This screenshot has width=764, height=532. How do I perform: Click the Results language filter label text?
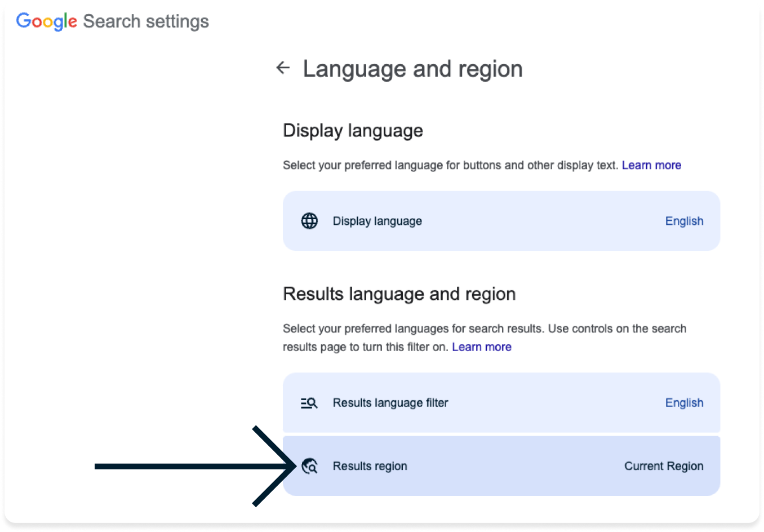[x=390, y=402]
